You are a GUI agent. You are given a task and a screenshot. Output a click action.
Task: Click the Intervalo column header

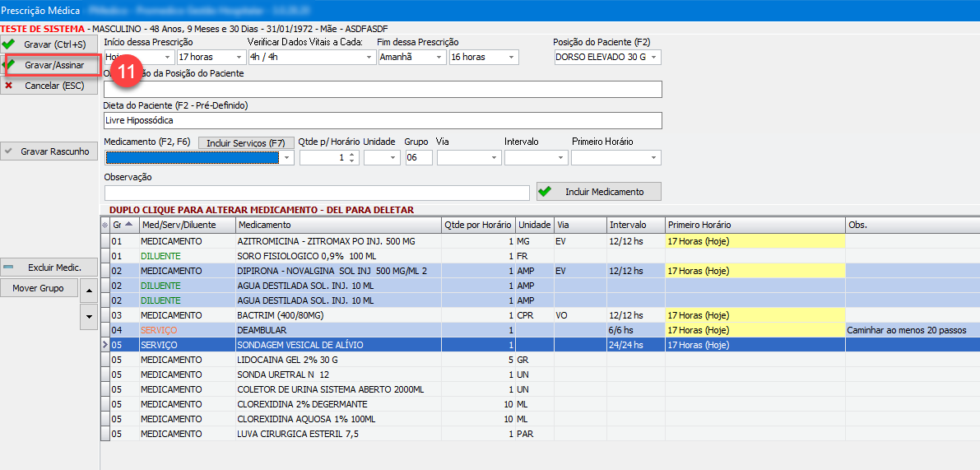(634, 225)
